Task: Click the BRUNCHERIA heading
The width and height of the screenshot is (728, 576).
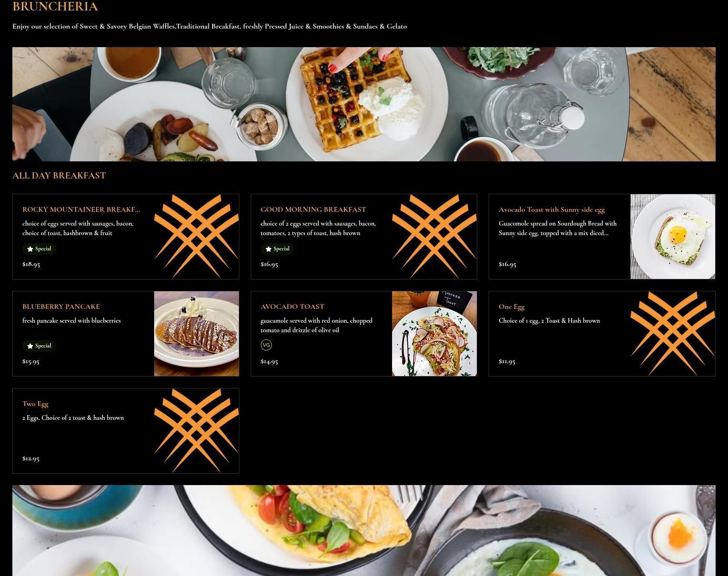Action: click(55, 7)
